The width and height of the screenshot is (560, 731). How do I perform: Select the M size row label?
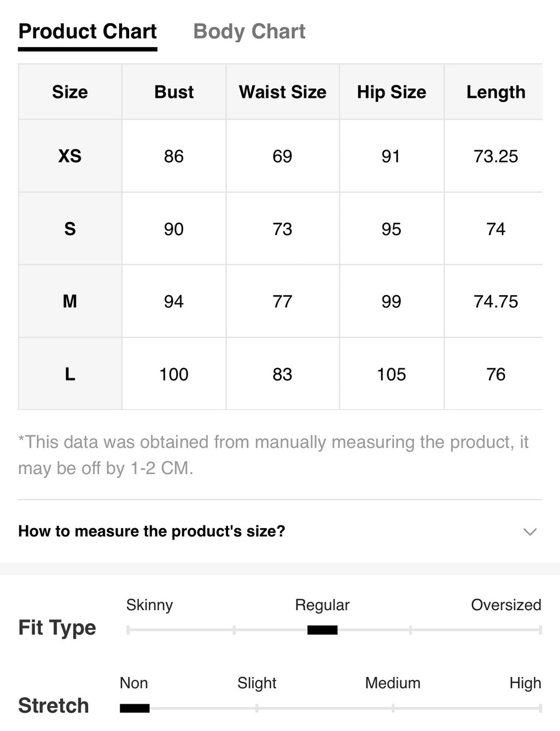click(70, 301)
